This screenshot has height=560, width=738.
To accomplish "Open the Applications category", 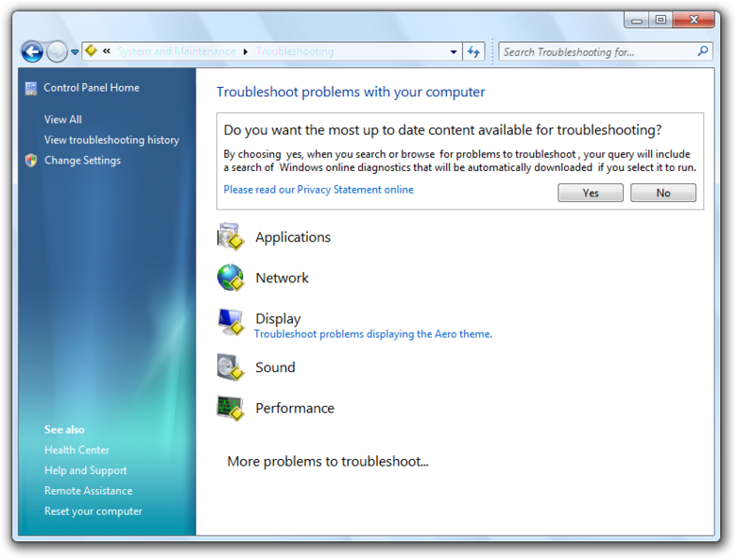I will point(293,237).
